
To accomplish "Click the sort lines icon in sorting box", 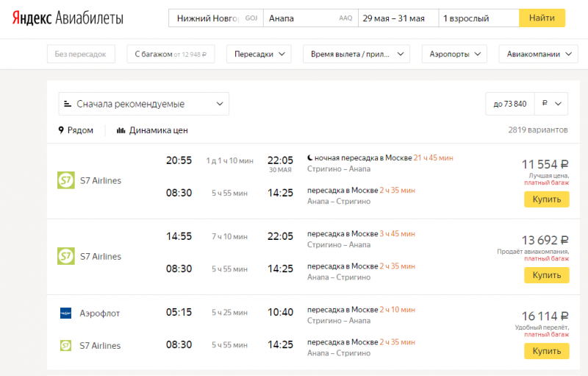I will pos(68,104).
